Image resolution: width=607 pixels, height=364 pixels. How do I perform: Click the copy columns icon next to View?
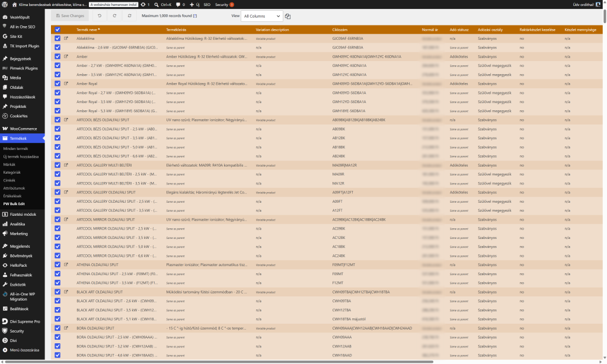[287, 16]
